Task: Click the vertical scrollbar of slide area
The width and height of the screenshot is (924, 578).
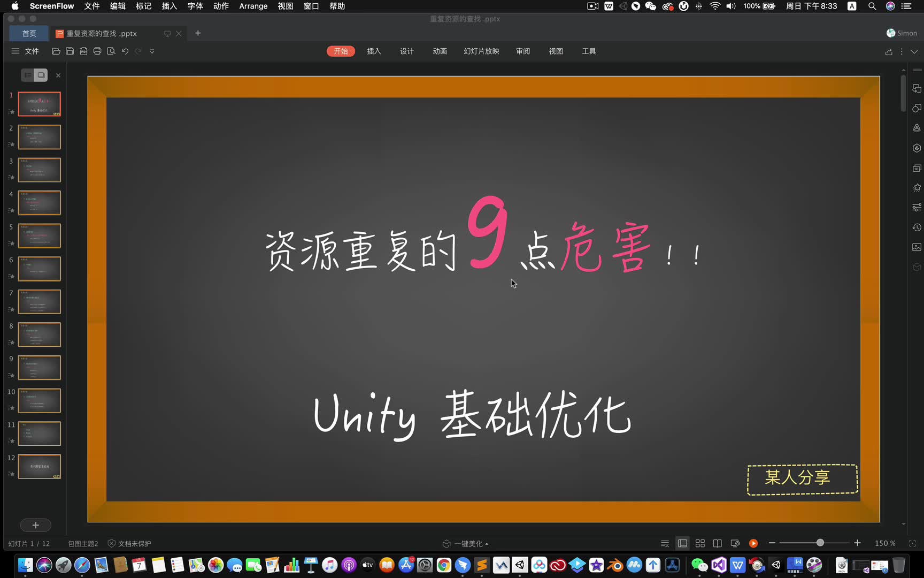Action: click(x=903, y=94)
